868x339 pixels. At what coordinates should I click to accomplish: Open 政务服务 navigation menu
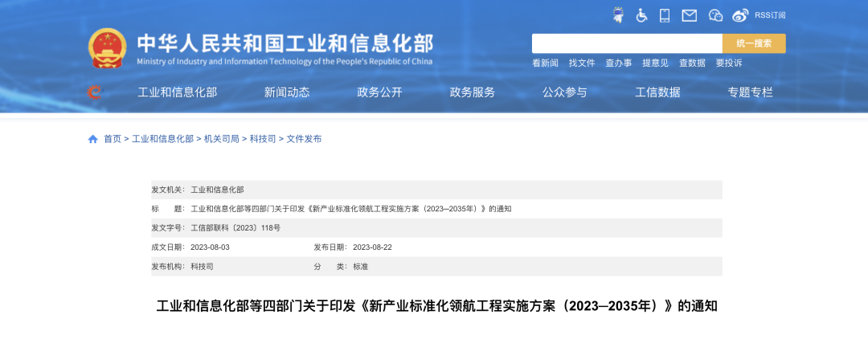[473, 92]
